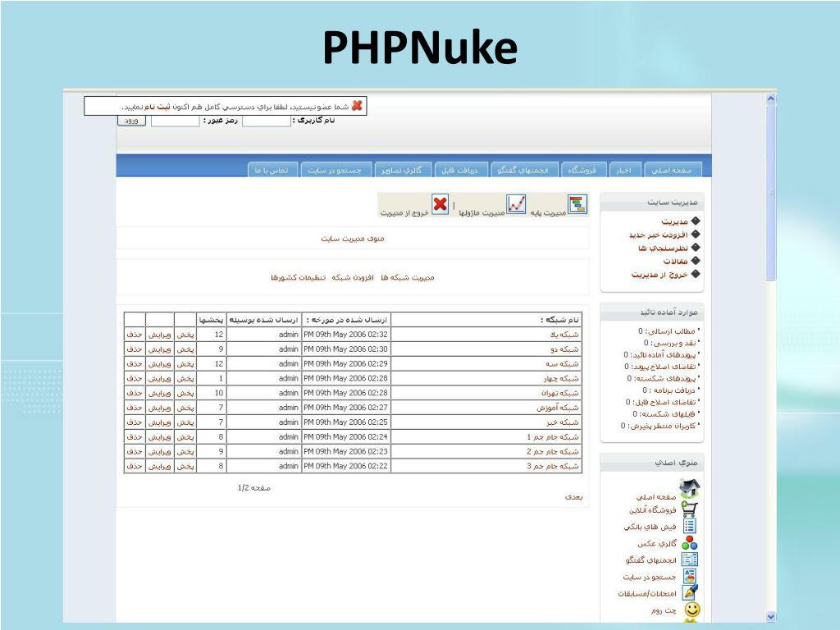Viewport: 840px width, 630px height.
Task: Open the صفحه اصلی navigation tab
Action: pyautogui.click(x=671, y=170)
